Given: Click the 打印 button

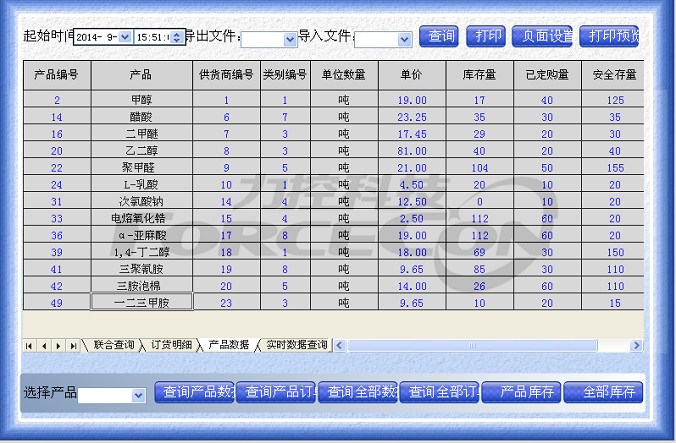Looking at the screenshot, I should point(485,37).
